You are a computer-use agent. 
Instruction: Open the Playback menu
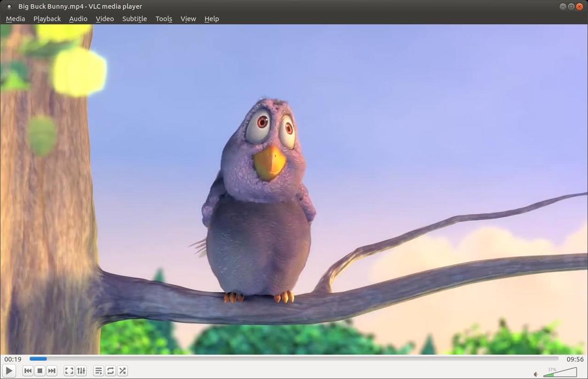click(x=47, y=19)
